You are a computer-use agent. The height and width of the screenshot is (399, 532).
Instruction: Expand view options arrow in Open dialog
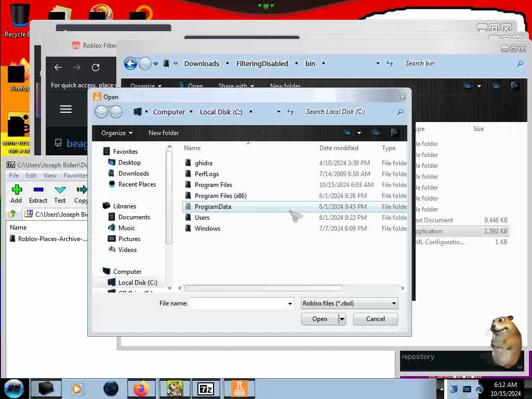click(359, 133)
